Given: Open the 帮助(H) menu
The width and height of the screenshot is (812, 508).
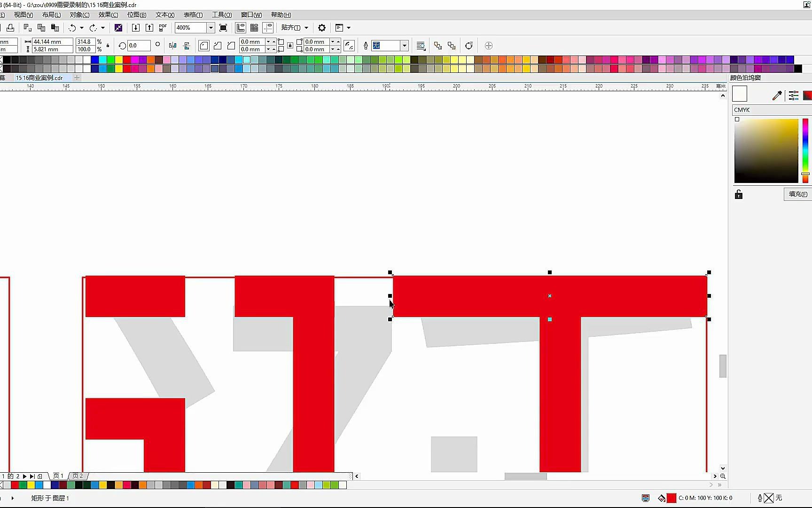Looking at the screenshot, I should click(x=281, y=15).
